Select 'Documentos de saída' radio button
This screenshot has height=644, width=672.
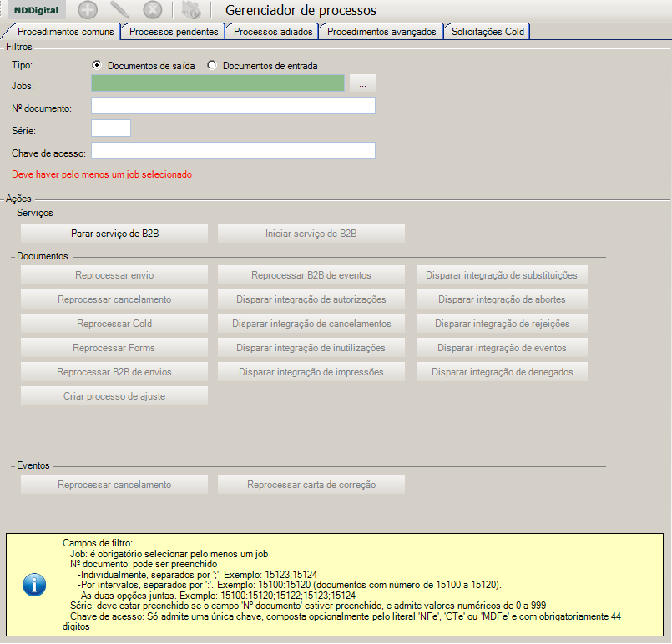point(97,65)
